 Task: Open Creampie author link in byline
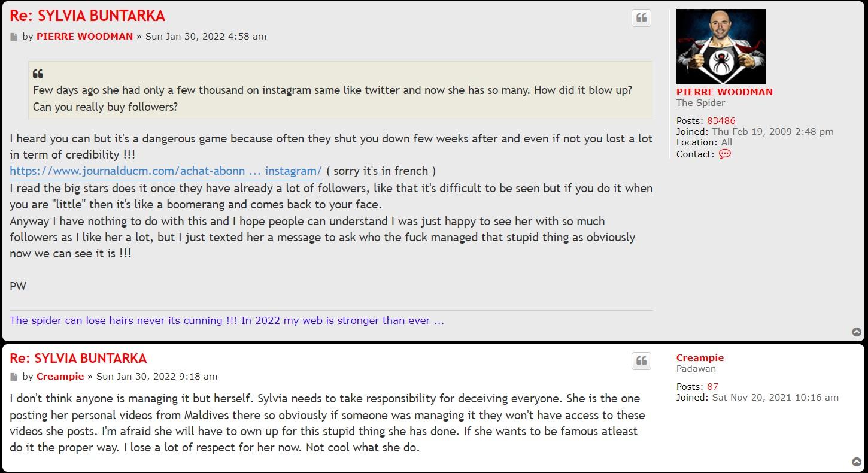tap(60, 377)
